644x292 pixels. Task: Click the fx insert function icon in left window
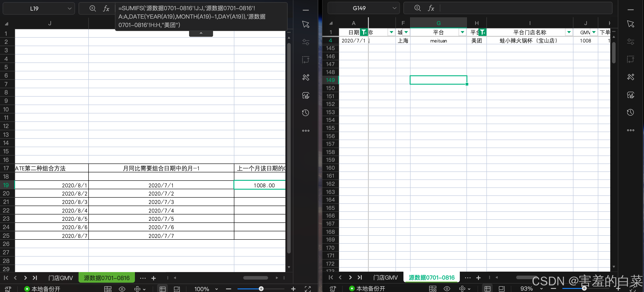(x=106, y=9)
